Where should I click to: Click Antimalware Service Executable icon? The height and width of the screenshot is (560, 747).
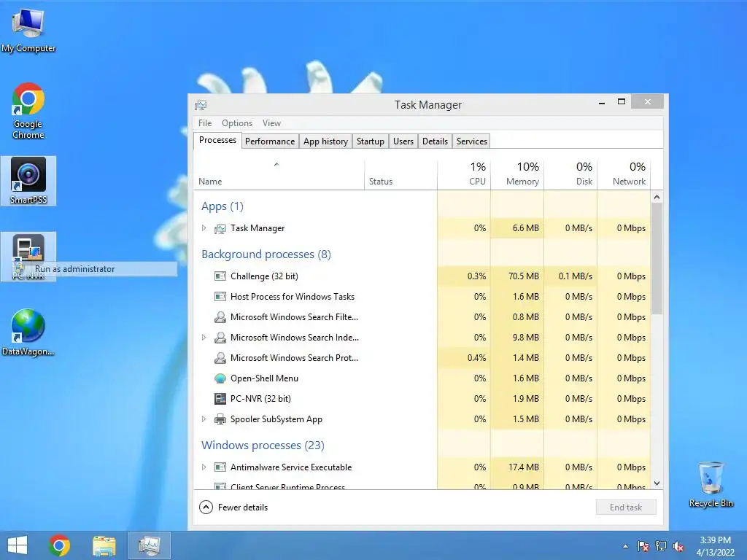[220, 467]
